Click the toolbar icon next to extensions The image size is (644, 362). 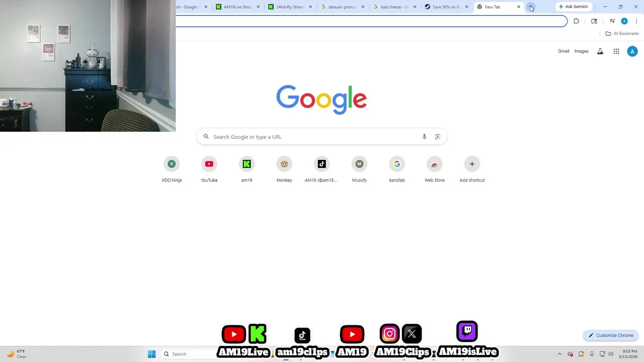594,21
